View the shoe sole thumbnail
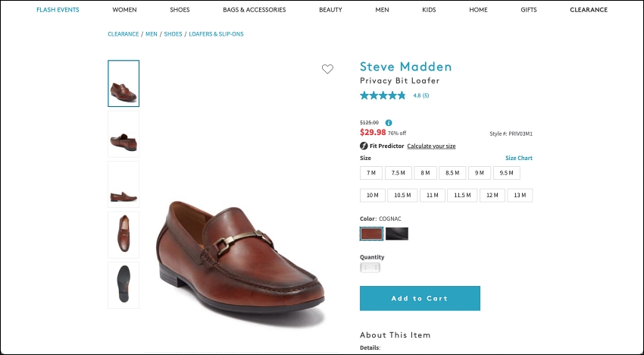Viewport: 644px width, 355px height. click(123, 285)
